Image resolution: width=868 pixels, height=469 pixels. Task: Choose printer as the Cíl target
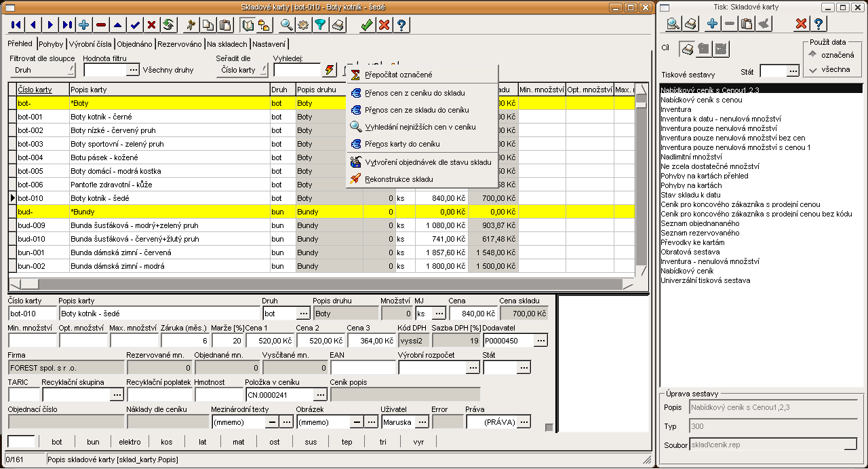click(x=688, y=49)
